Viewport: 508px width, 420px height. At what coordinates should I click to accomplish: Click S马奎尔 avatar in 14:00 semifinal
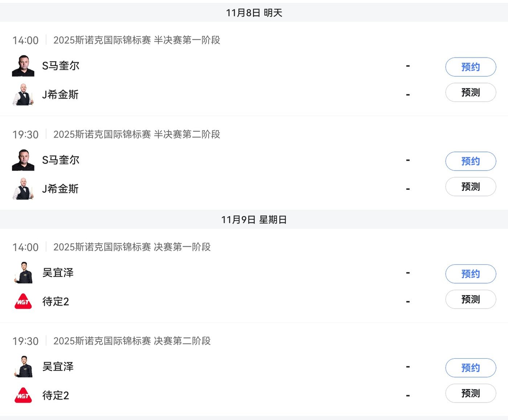23,66
